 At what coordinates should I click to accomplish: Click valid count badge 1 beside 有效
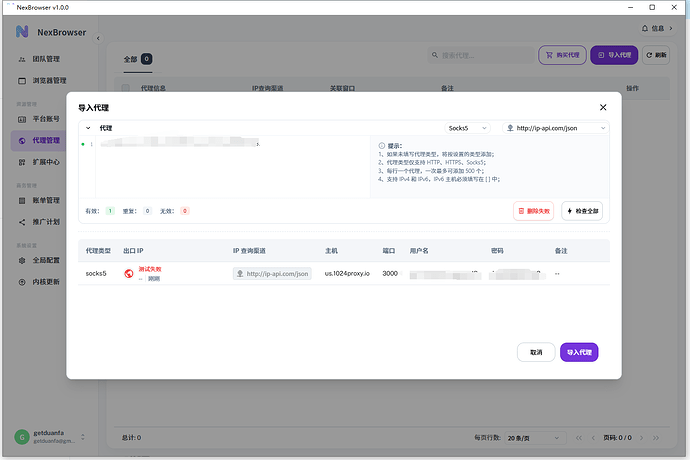click(x=110, y=211)
